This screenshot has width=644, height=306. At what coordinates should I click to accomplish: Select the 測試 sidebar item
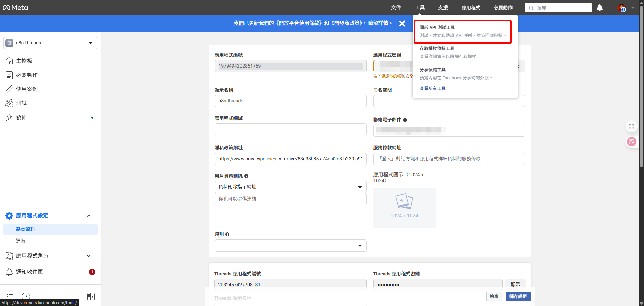(21, 103)
